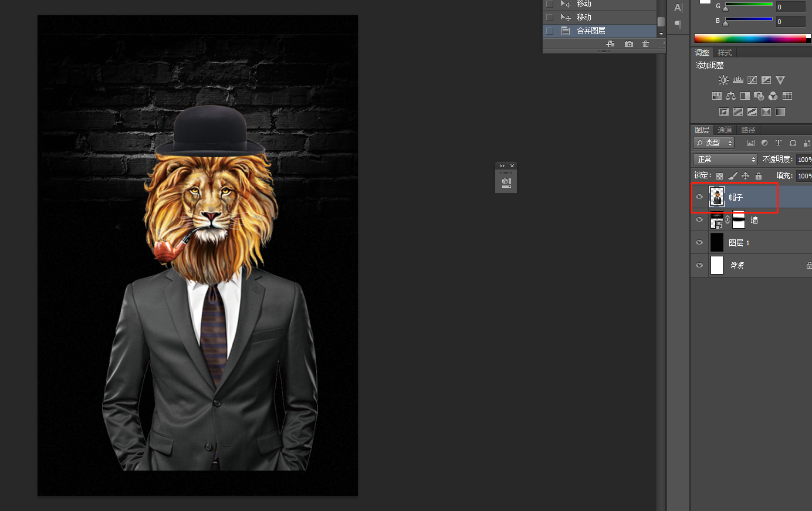The width and height of the screenshot is (812, 511).
Task: Create a new history snapshot with camera icon
Action: pos(629,44)
